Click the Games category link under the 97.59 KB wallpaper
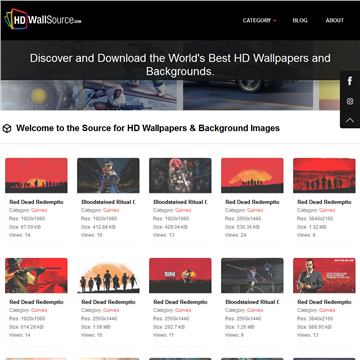This screenshot has height=360, width=360. coord(39,210)
